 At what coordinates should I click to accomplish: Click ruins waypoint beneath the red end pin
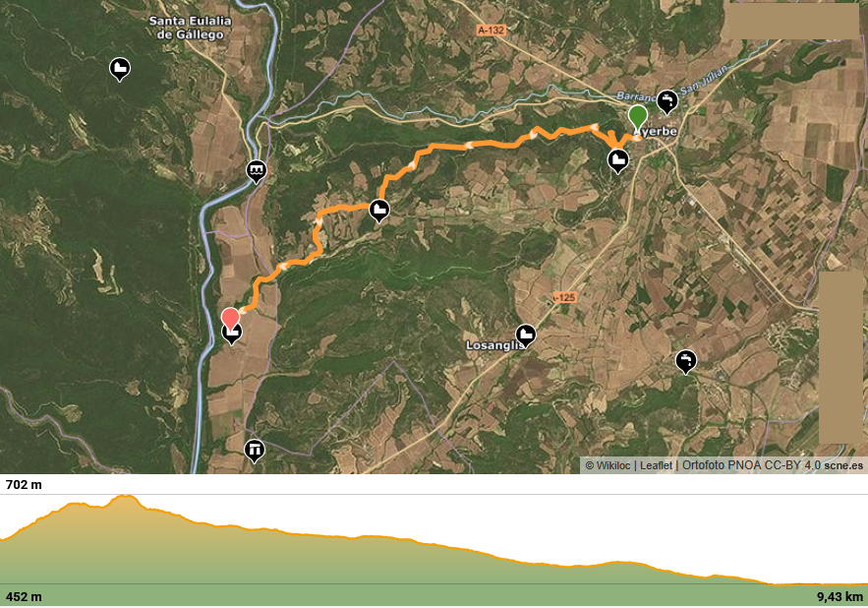(x=232, y=334)
